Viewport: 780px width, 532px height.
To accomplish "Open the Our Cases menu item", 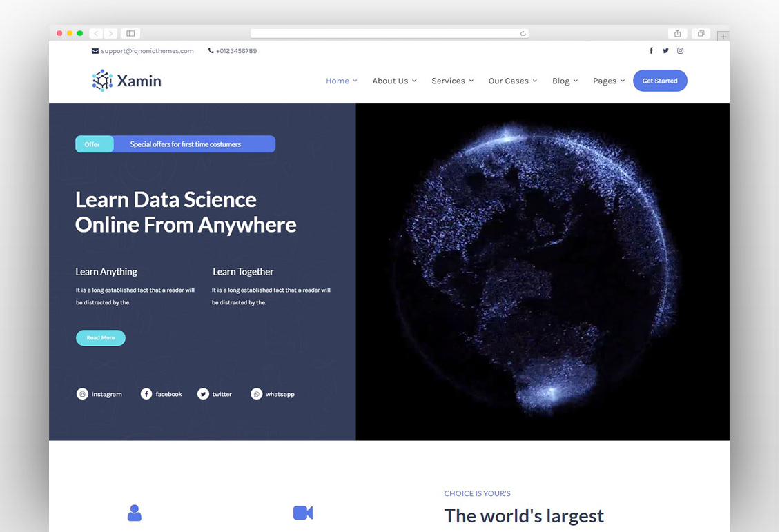I will pos(509,81).
